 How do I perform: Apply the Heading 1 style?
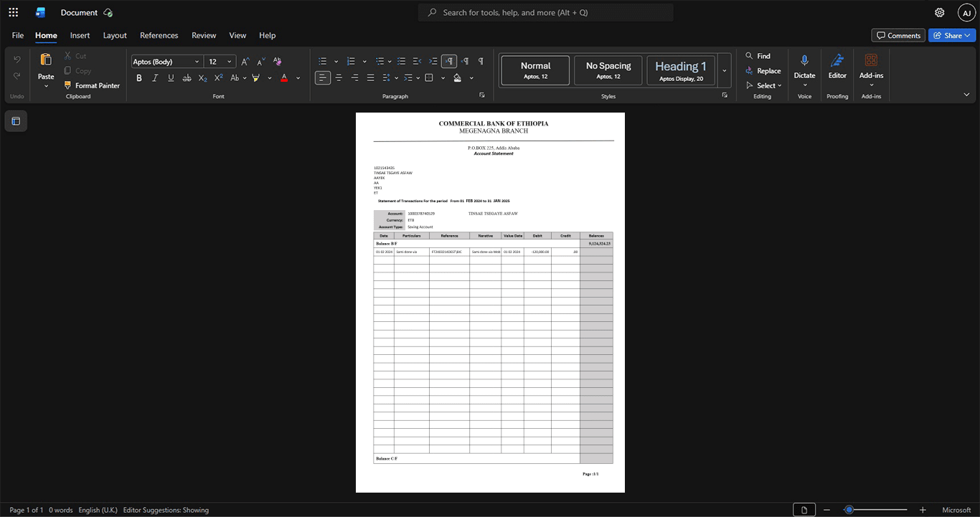click(x=680, y=71)
